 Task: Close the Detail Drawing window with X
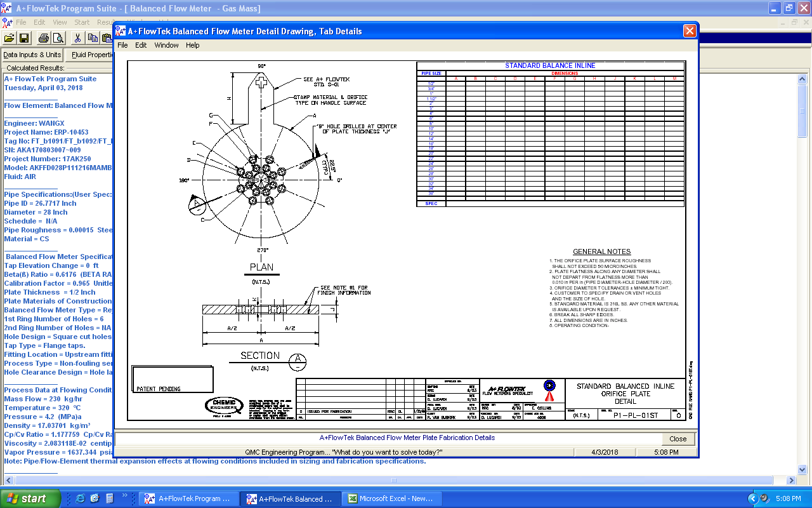pyautogui.click(x=690, y=31)
